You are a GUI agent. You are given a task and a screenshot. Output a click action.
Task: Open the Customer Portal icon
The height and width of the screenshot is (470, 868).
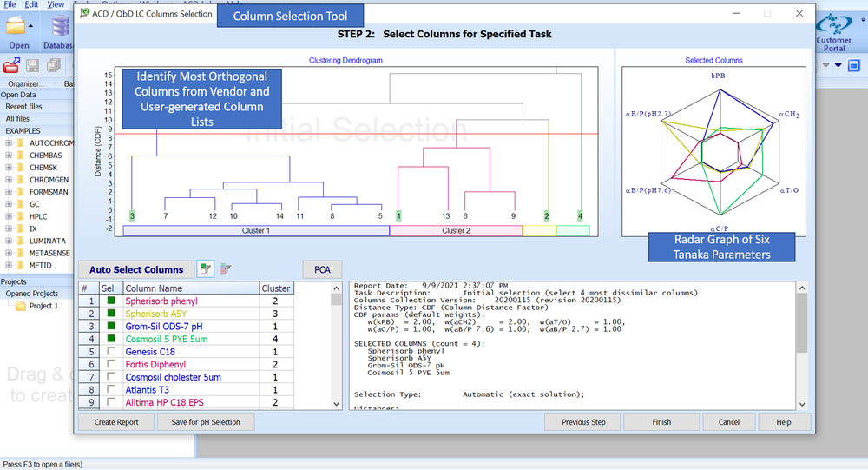(833, 25)
